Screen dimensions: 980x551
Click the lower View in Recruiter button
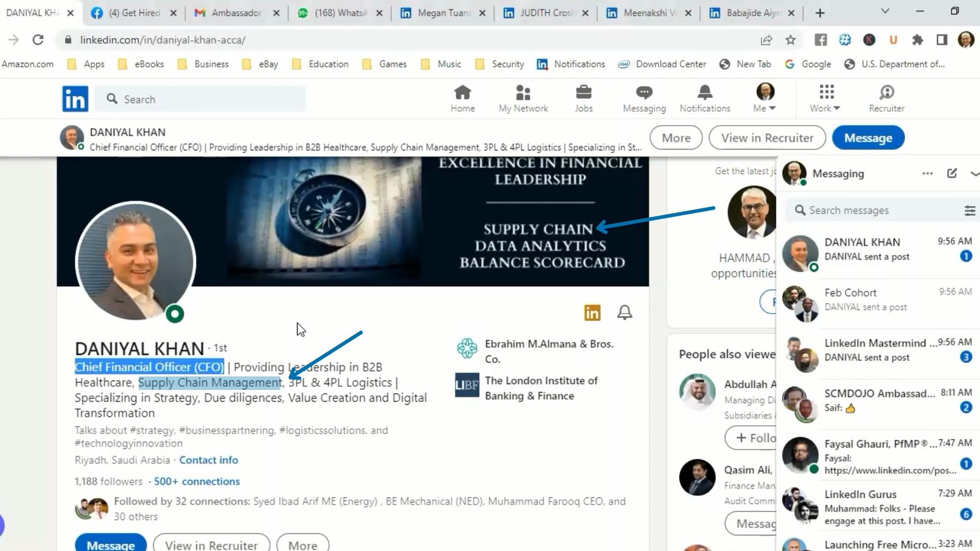211,543
